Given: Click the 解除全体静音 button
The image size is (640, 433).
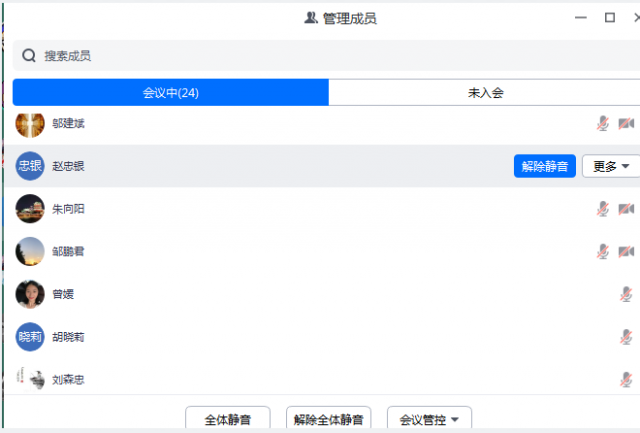Looking at the screenshot, I should [x=329, y=419].
